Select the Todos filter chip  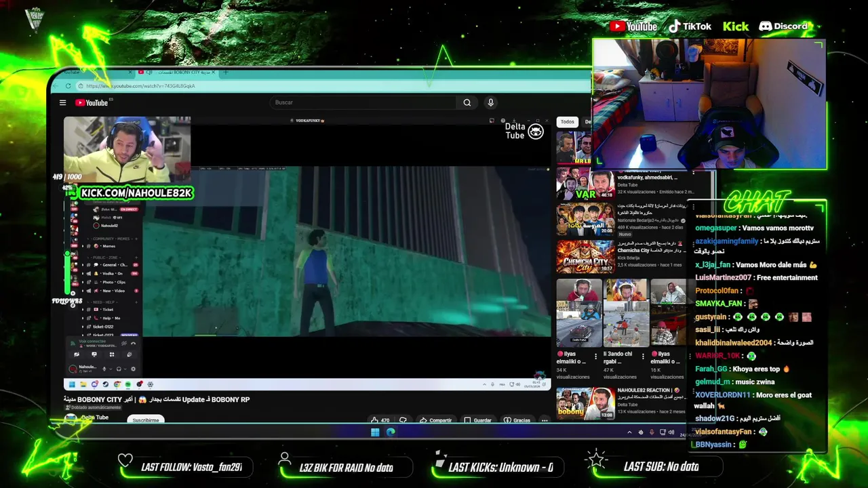point(567,122)
